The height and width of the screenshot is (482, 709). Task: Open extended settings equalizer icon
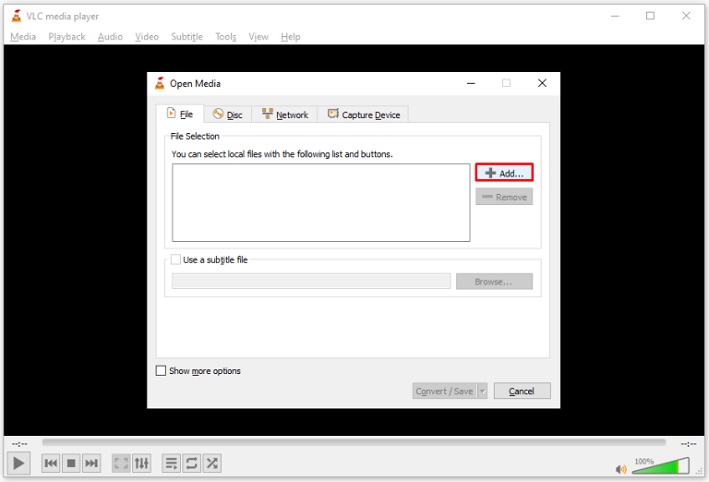point(142,463)
